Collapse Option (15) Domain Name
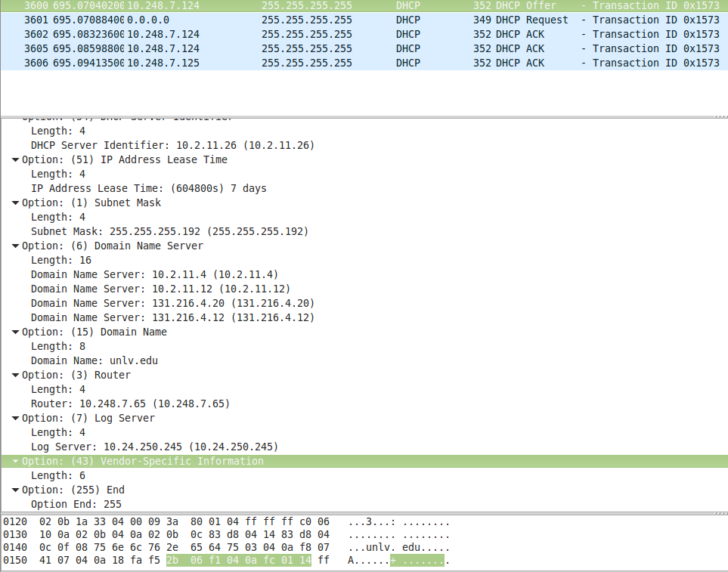Image resolution: width=728 pixels, height=572 pixels. [14, 332]
